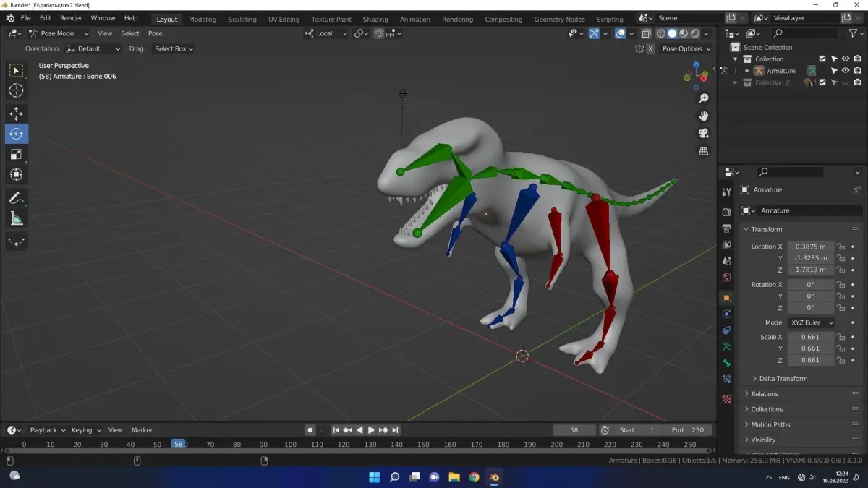Viewport: 868px width, 488px height.
Task: Switch to the Sculpting workspace tab
Action: point(242,20)
